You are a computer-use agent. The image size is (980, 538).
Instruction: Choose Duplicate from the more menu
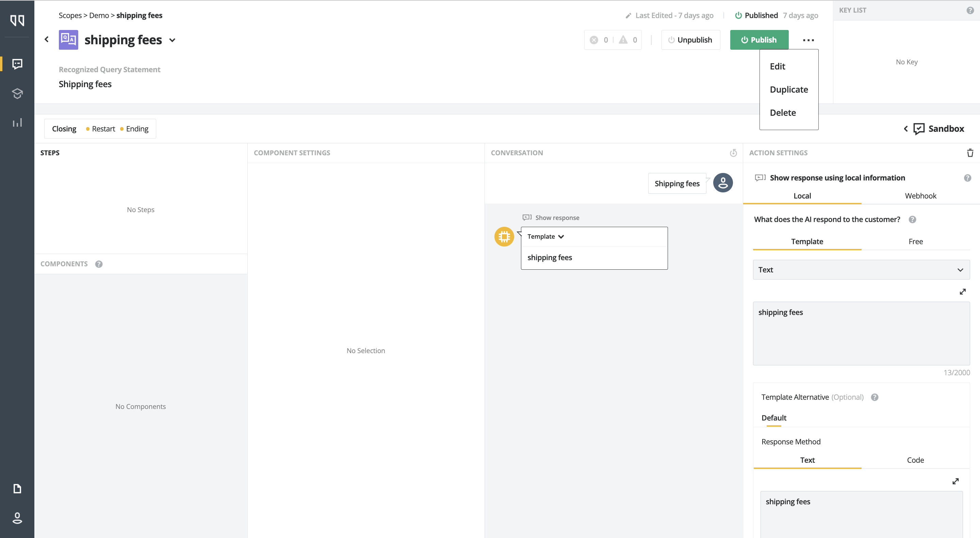[789, 90]
